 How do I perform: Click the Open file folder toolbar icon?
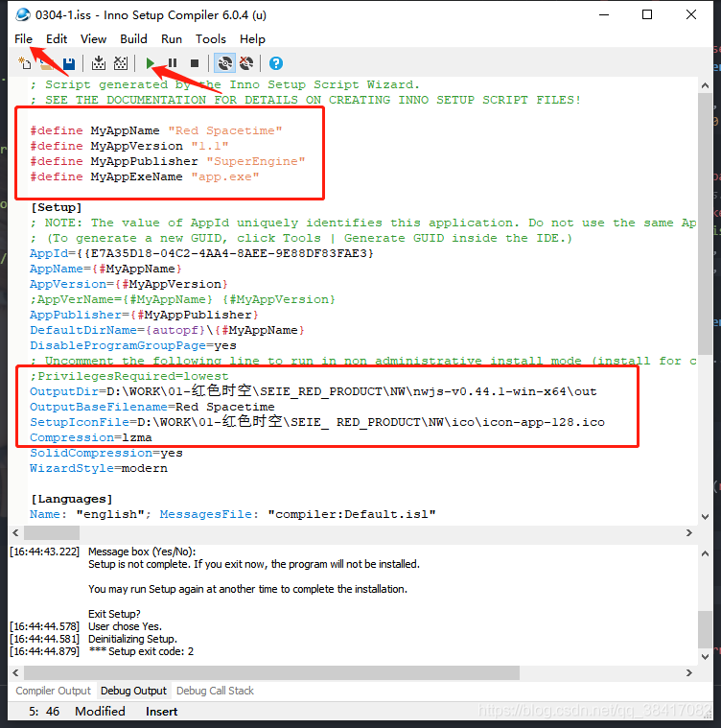click(46, 63)
